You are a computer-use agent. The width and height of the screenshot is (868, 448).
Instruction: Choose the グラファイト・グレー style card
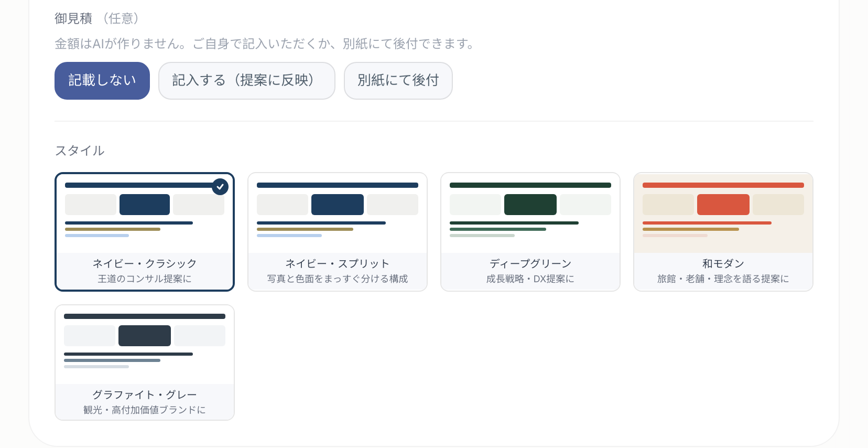coord(145,362)
